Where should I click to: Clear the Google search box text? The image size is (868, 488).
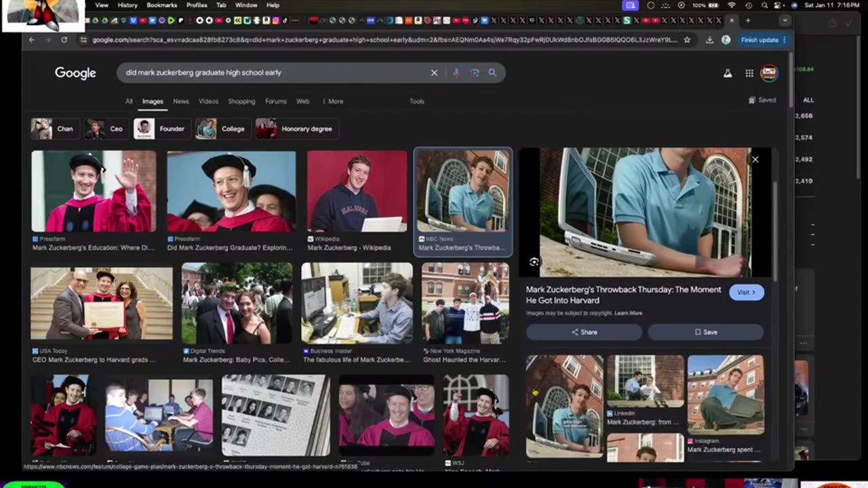pyautogui.click(x=434, y=73)
